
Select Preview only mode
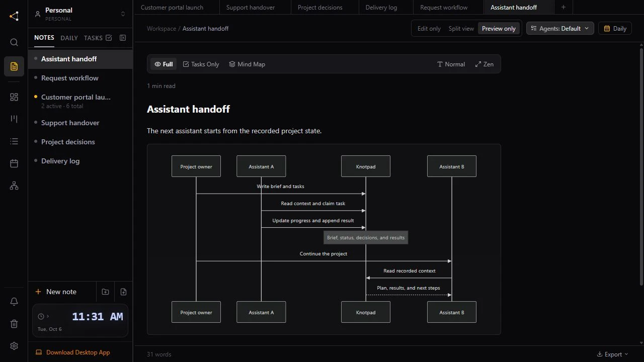[499, 29]
